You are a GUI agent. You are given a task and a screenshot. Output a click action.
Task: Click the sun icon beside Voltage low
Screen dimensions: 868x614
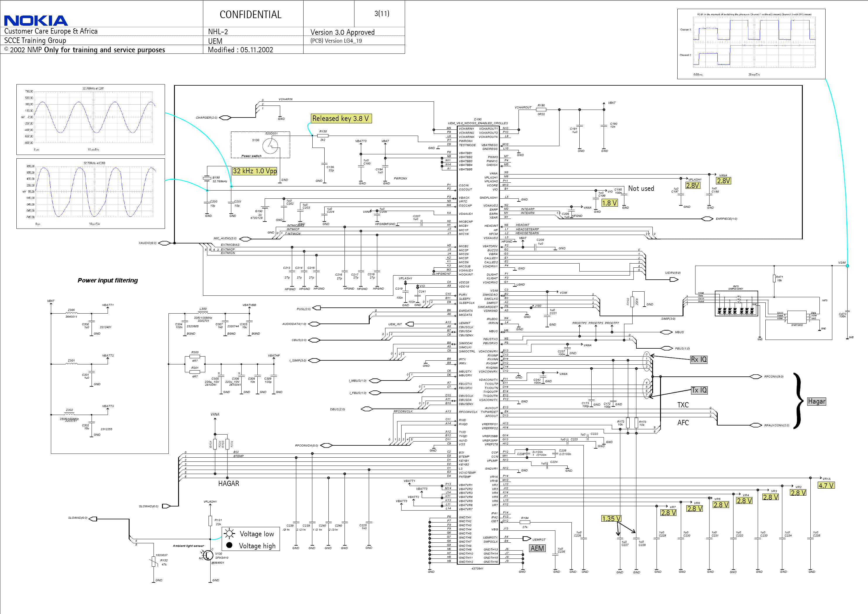pos(229,534)
